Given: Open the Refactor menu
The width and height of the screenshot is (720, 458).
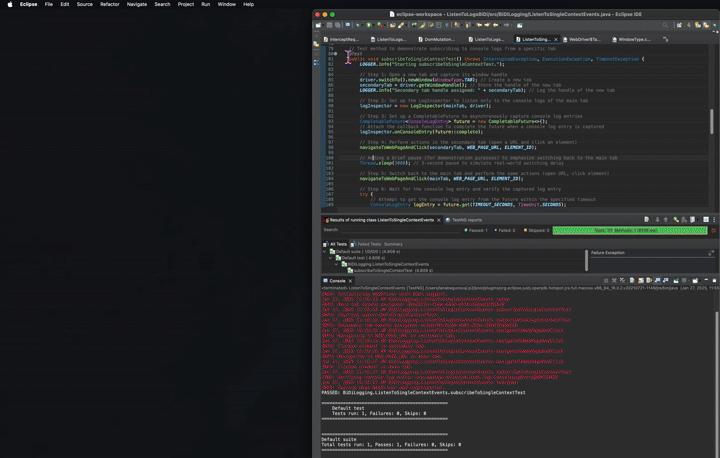Looking at the screenshot, I should 109,4.
